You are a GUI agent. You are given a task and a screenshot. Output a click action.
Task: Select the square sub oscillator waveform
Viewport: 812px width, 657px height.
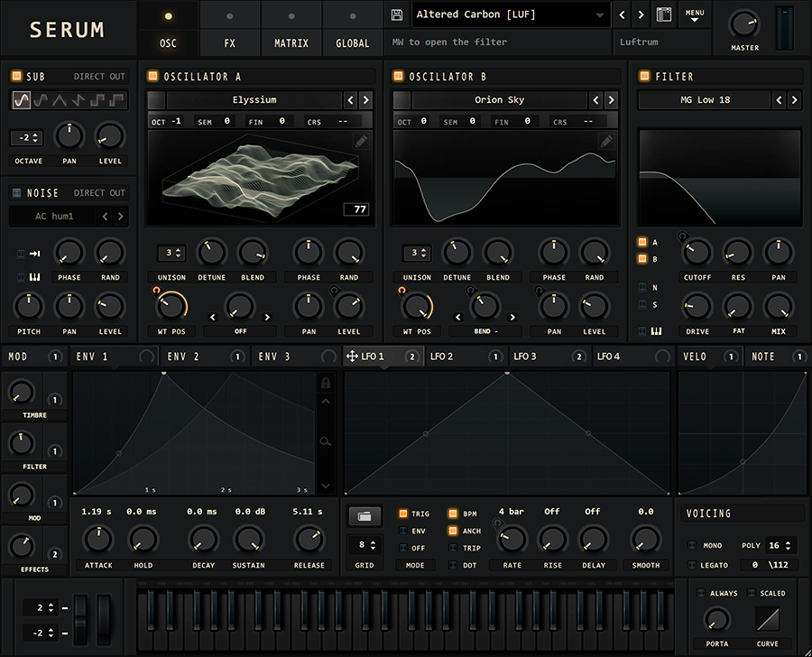click(x=97, y=100)
